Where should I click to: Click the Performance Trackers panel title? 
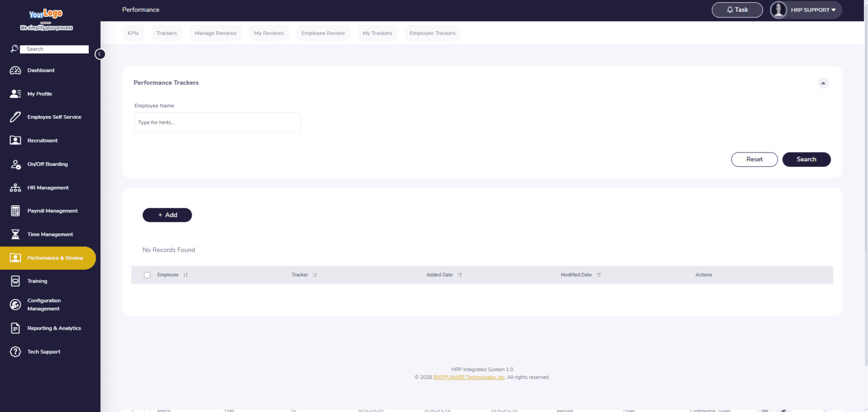166,83
